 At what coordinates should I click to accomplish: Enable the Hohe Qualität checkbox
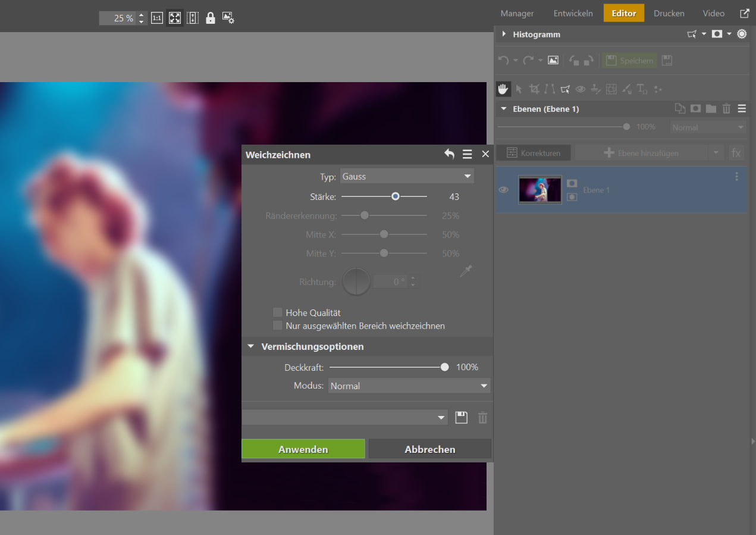(277, 312)
